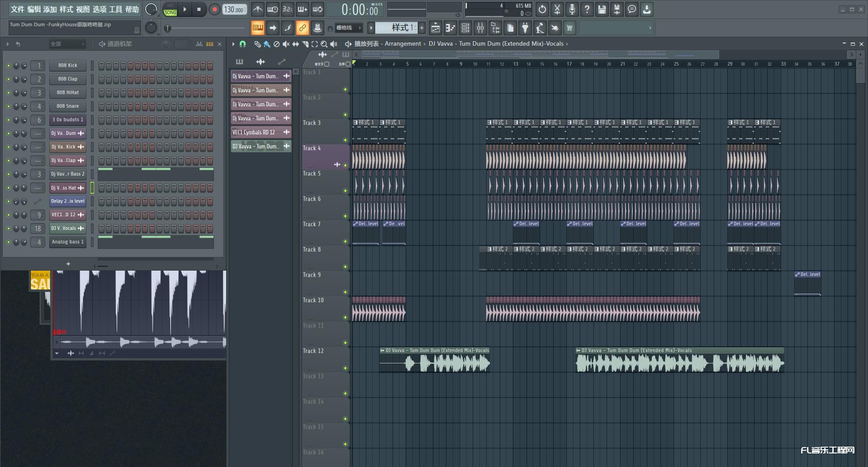Open the 全部 channel filter dropdown

click(x=67, y=44)
